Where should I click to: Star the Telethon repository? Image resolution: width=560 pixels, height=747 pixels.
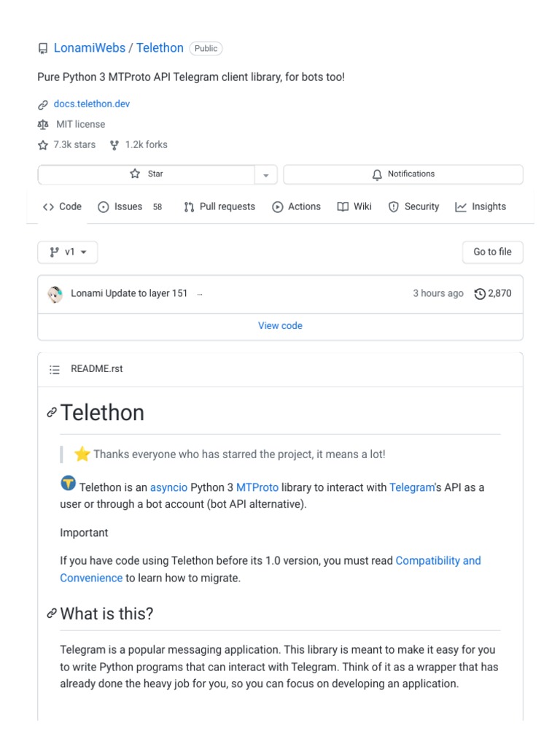(147, 174)
